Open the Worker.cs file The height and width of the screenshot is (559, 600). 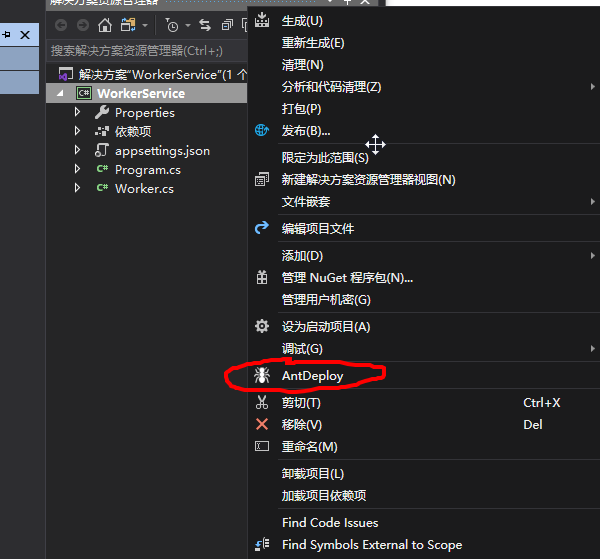[x=144, y=189]
